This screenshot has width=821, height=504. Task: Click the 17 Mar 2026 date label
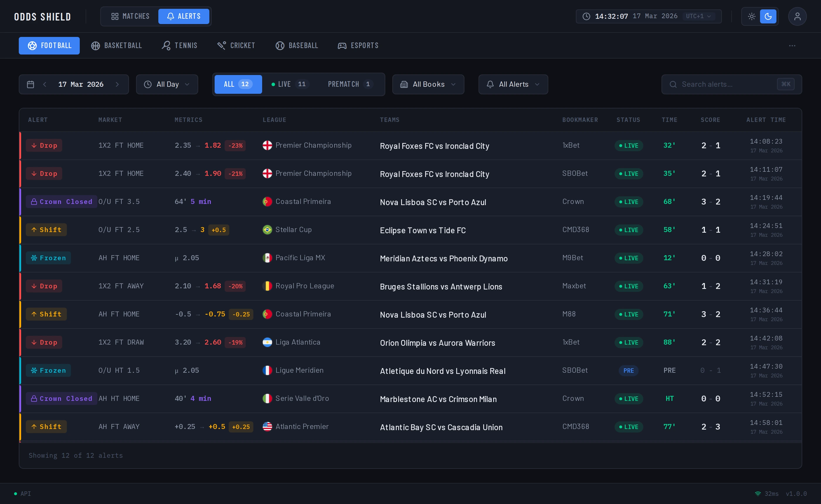point(81,84)
